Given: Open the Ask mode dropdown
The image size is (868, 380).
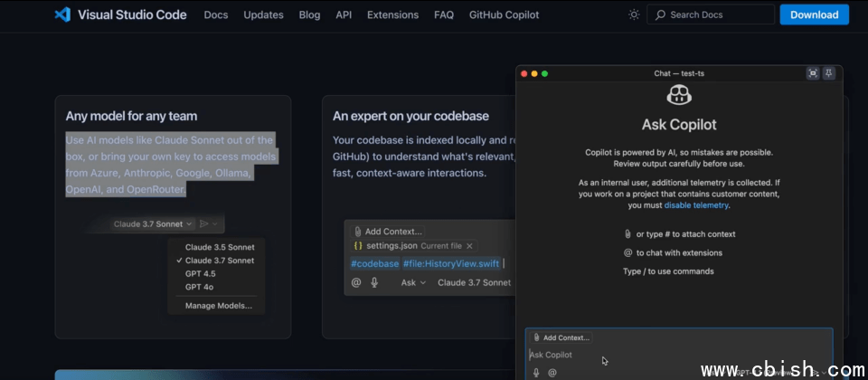Looking at the screenshot, I should (x=413, y=282).
